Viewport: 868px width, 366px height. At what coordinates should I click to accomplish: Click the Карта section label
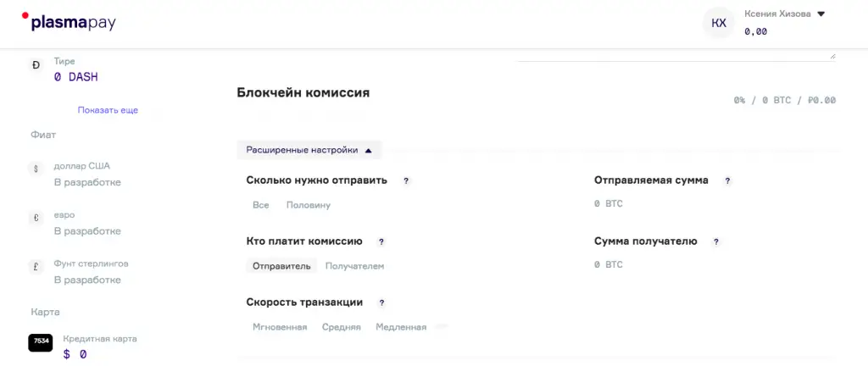(x=45, y=313)
